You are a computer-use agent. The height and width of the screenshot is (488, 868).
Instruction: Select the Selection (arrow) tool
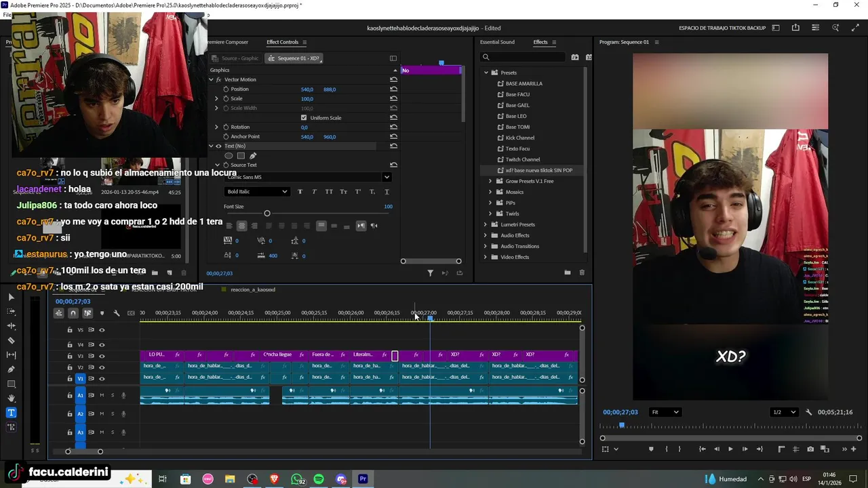coord(11,297)
